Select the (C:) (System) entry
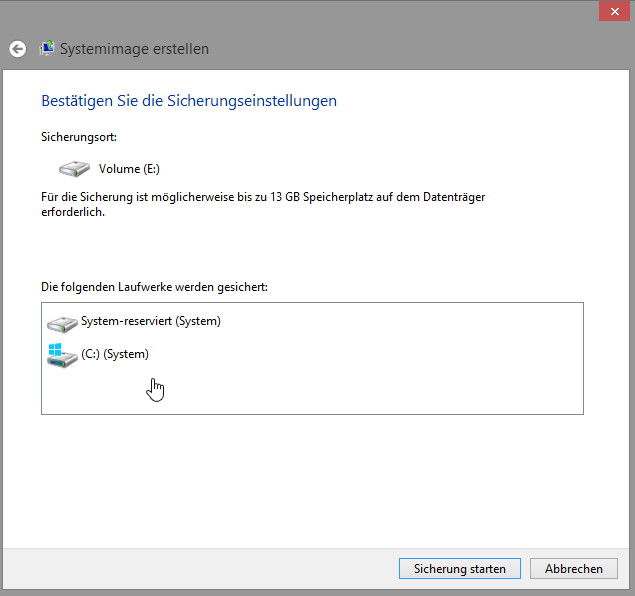The height and width of the screenshot is (596, 635). [115, 354]
